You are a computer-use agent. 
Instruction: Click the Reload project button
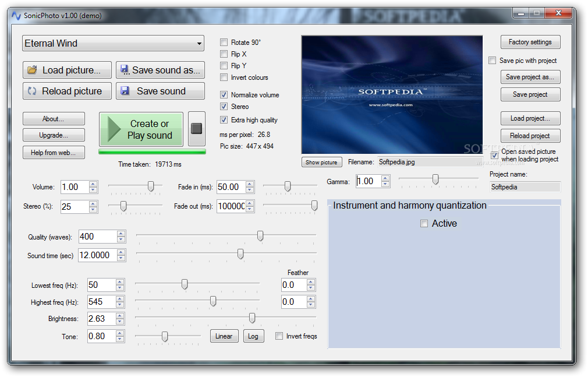click(530, 136)
